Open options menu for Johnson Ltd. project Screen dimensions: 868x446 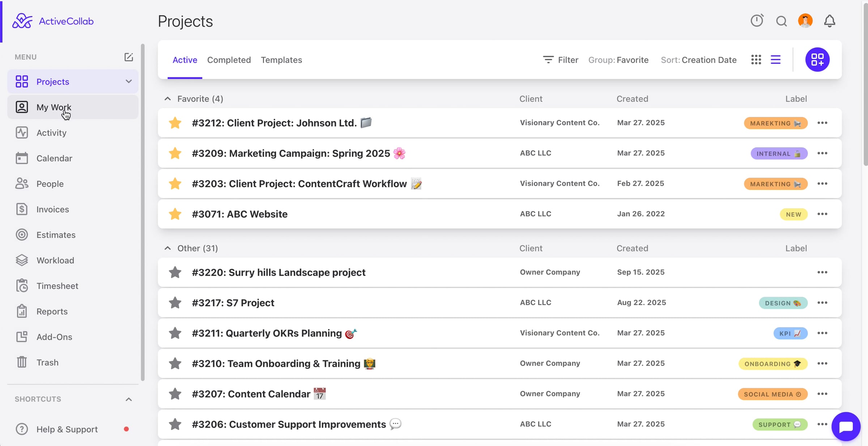coord(822,123)
